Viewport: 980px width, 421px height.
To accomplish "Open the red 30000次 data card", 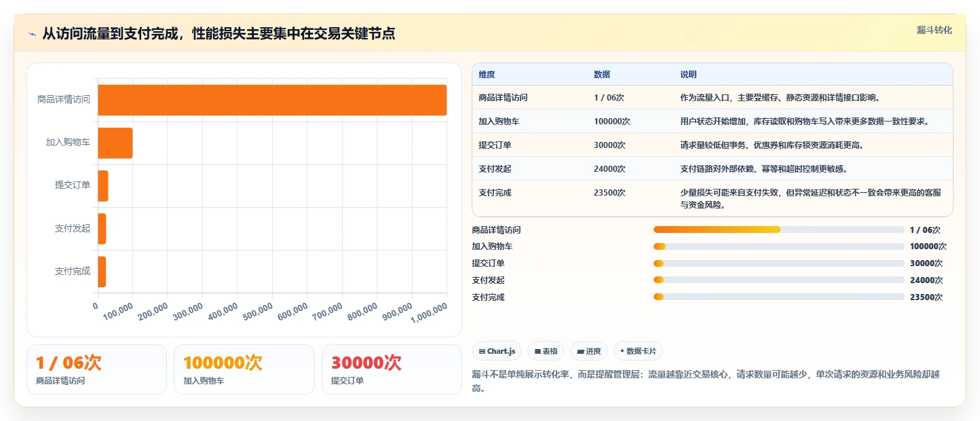I will click(392, 369).
